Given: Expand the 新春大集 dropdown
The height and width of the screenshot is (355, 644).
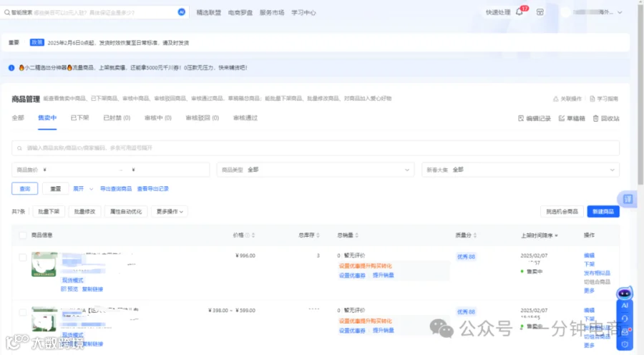Looking at the screenshot, I should [520, 170].
